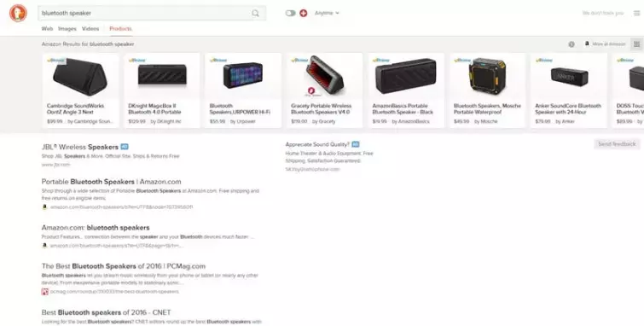Switch to the Web tab
Viewport: 644px width, 326px height.
tap(47, 29)
